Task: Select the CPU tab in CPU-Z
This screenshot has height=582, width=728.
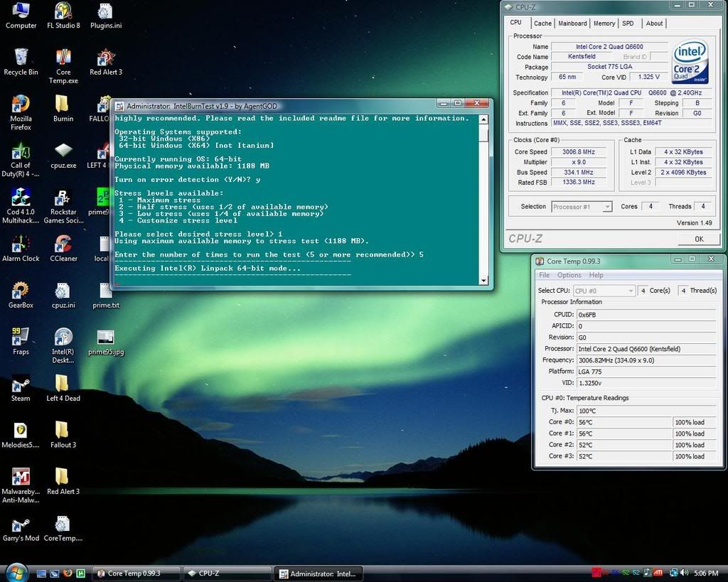Action: tap(516, 22)
